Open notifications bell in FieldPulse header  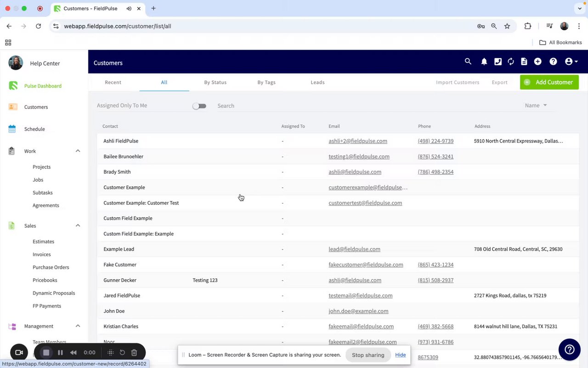tap(484, 62)
